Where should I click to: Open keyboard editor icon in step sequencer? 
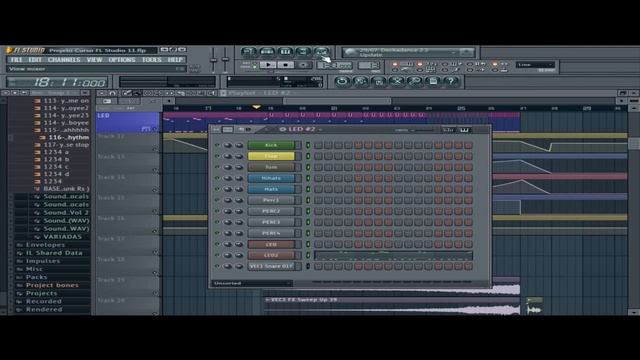coord(464,130)
